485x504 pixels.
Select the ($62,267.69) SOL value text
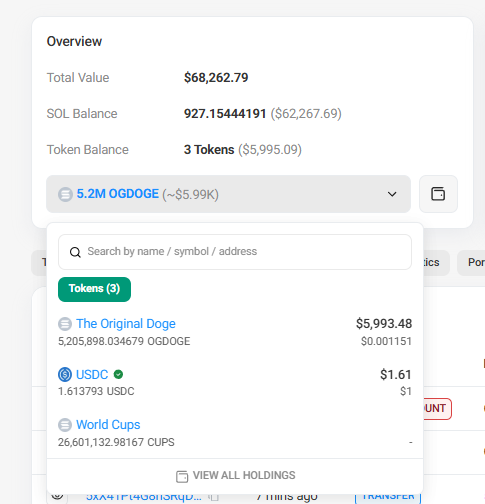(306, 114)
